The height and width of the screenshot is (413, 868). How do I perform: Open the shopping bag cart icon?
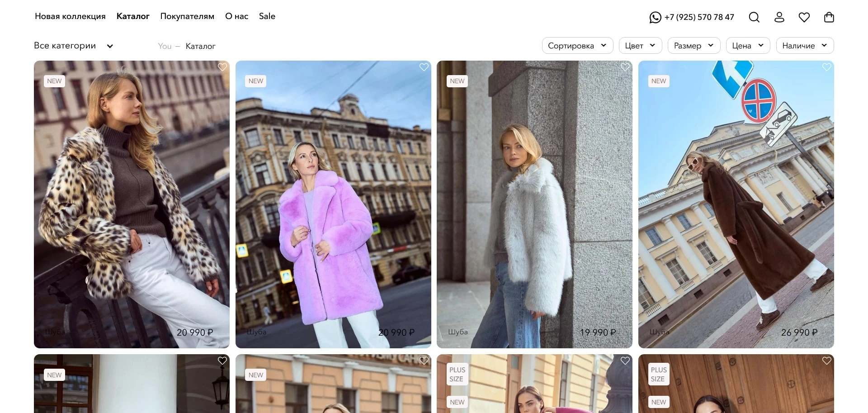[829, 17]
